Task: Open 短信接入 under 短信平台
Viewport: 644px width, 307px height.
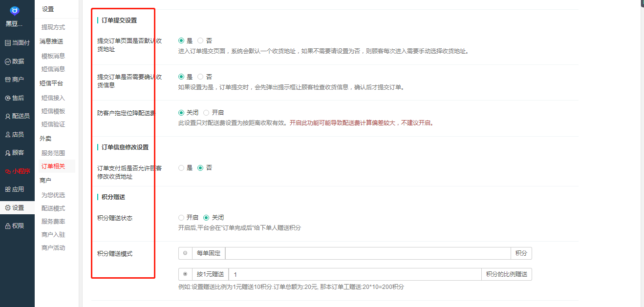Action: click(x=53, y=98)
